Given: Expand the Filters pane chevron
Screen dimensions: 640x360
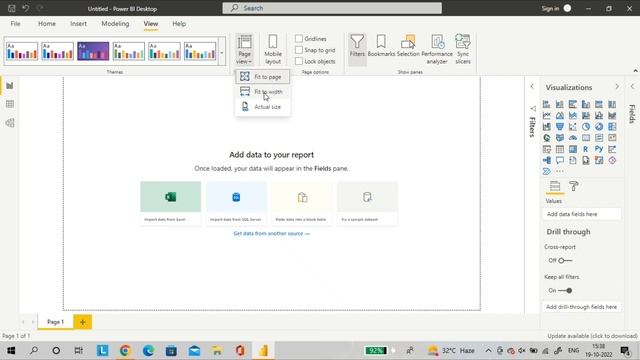Looking at the screenshot, I should 532,87.
